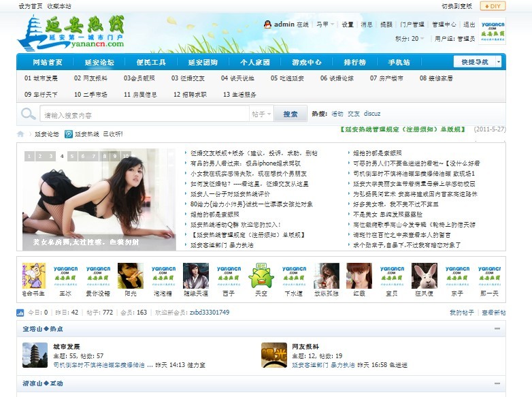Viewport: 532px width, 397px height.
Task: Click the orange DIY button
Action: click(x=493, y=6)
